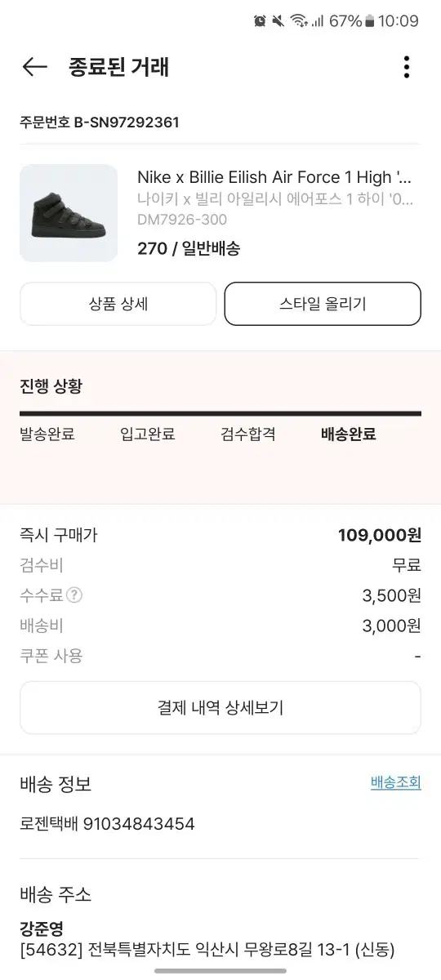Go back using the arrow icon

[35, 67]
